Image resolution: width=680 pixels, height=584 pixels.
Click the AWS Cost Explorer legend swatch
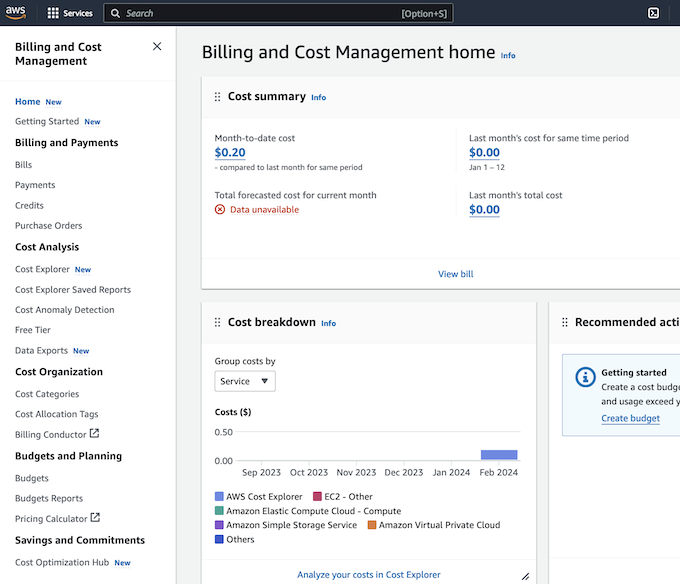pos(219,497)
